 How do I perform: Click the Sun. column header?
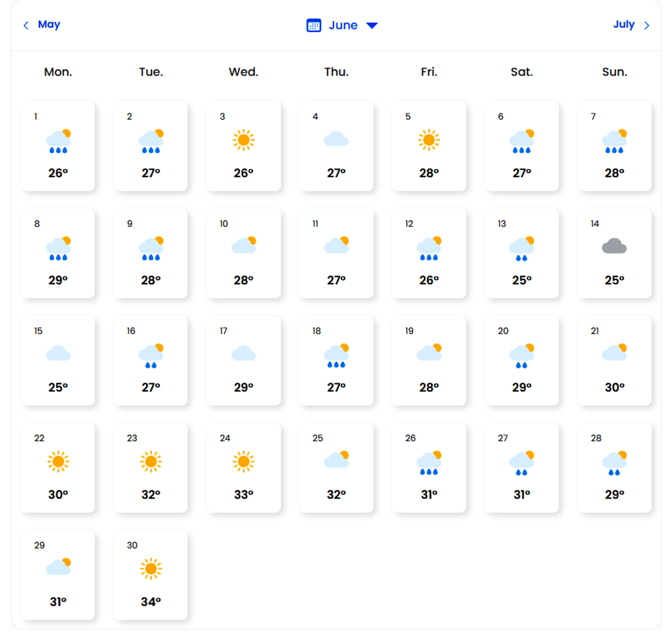[614, 72]
